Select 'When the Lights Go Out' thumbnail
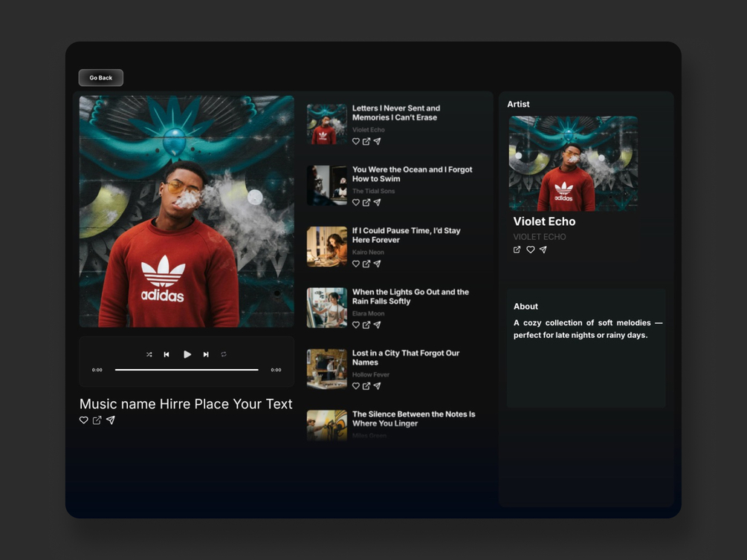 coord(327,307)
